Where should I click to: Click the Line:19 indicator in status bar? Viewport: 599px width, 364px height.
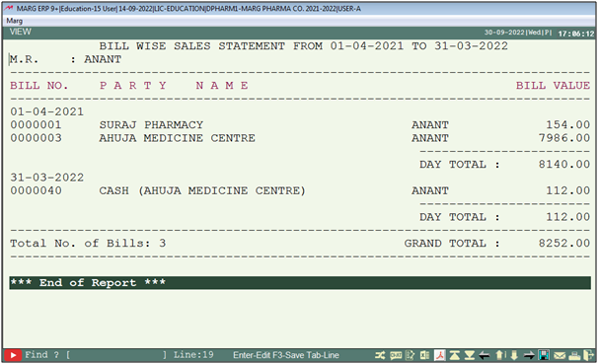193,355
